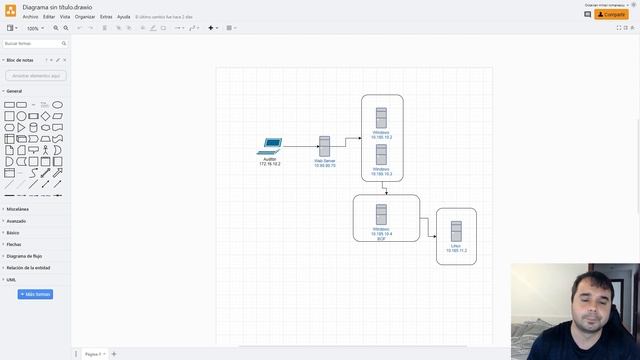Open the Ayuda menu

pyautogui.click(x=124, y=17)
